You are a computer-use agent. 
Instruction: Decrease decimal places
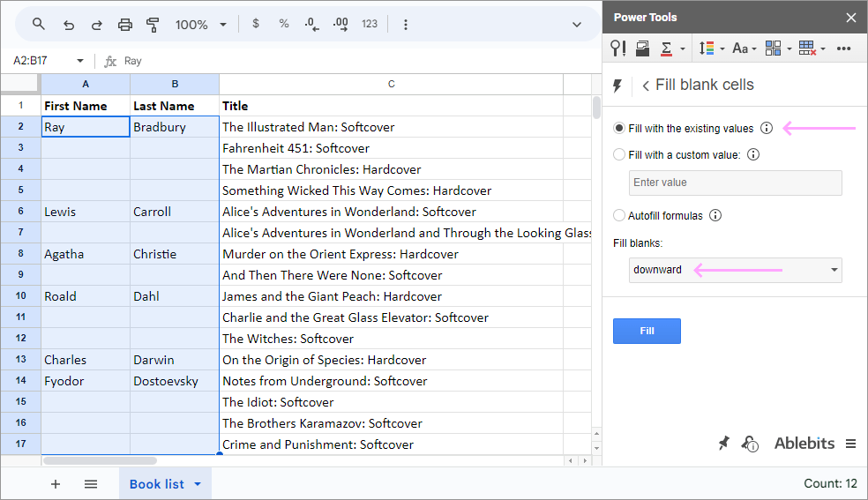click(311, 25)
